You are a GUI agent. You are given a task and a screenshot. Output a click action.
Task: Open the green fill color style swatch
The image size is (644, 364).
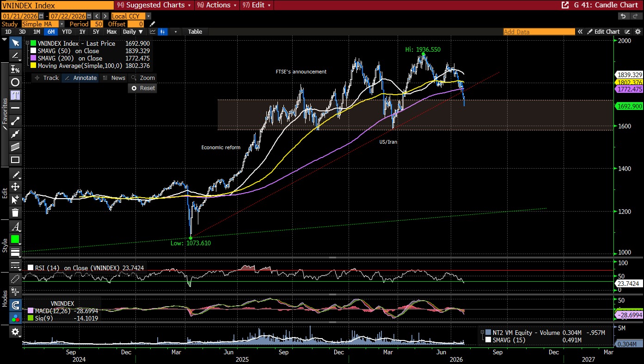(15, 240)
